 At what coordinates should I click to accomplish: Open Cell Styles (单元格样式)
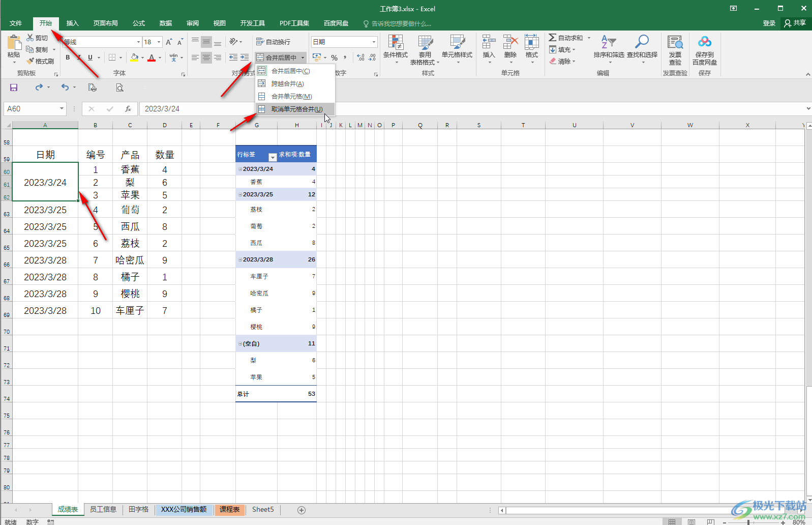pos(457,49)
